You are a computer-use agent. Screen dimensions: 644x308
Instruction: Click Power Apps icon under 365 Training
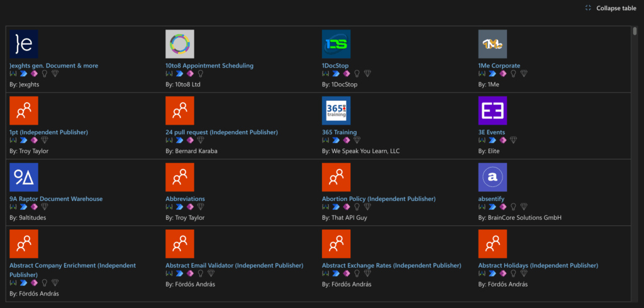[x=347, y=140]
